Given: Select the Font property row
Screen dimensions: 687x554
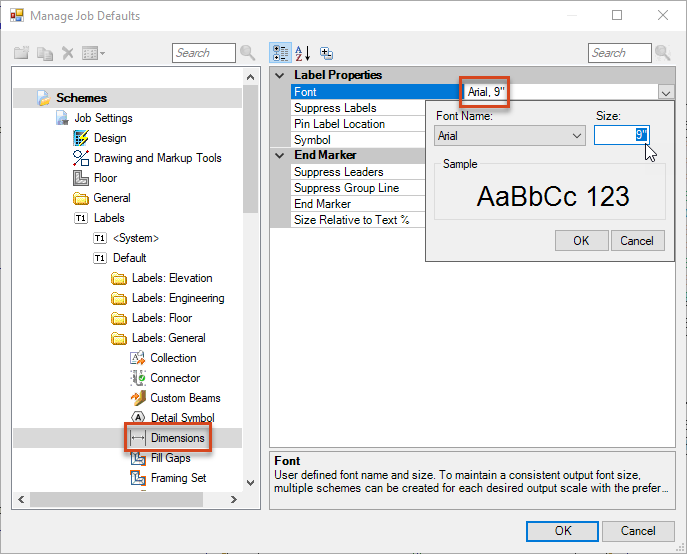Looking at the screenshot, I should (376, 92).
